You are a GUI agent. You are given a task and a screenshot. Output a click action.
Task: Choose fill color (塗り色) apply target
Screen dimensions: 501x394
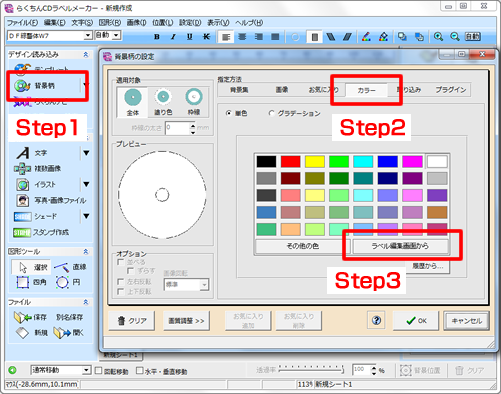[x=163, y=102]
